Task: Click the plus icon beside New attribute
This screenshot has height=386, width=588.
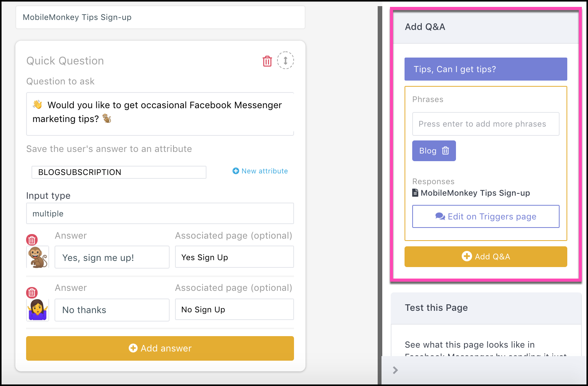Action: [236, 171]
